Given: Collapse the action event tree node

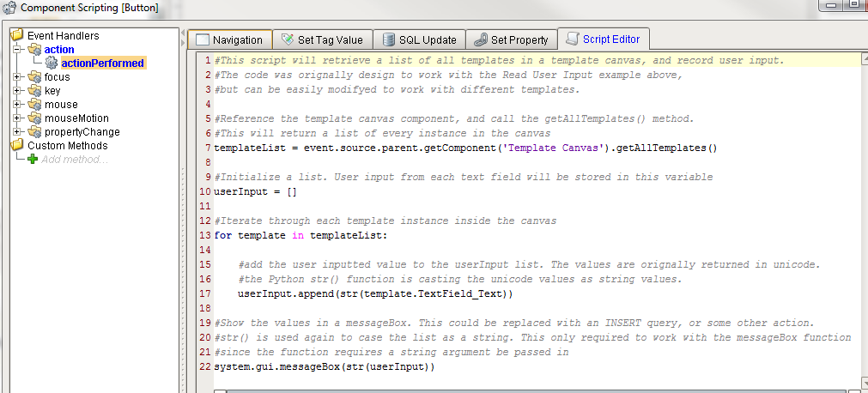Looking at the screenshot, I should (x=16, y=49).
